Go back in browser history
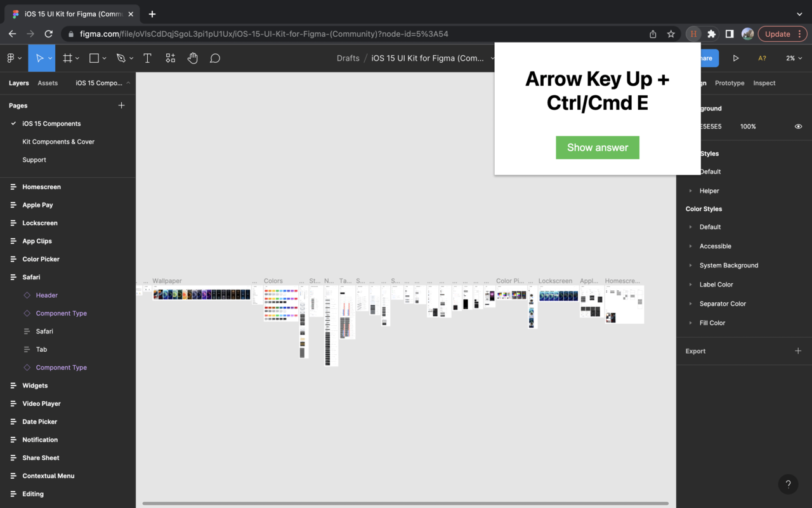Image resolution: width=812 pixels, height=508 pixels. point(12,34)
